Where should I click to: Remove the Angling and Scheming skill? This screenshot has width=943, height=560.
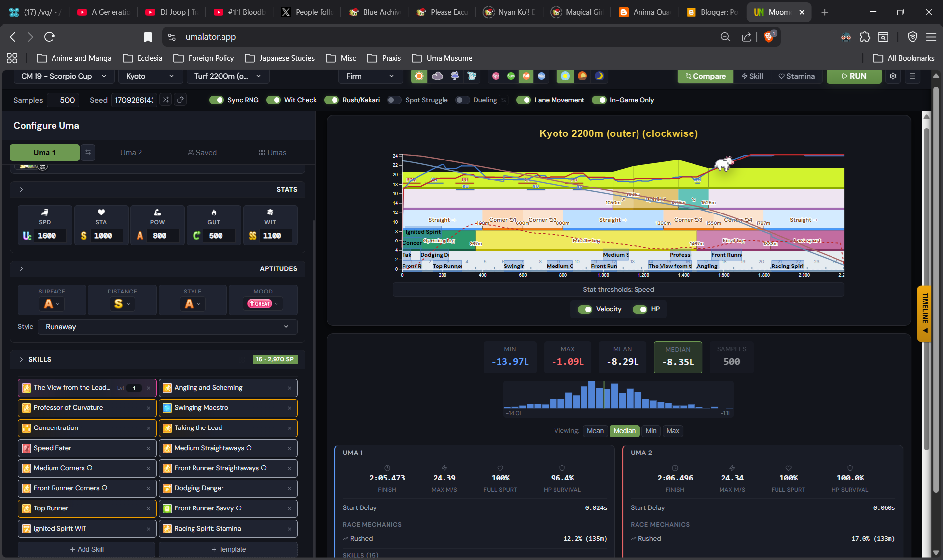click(289, 388)
